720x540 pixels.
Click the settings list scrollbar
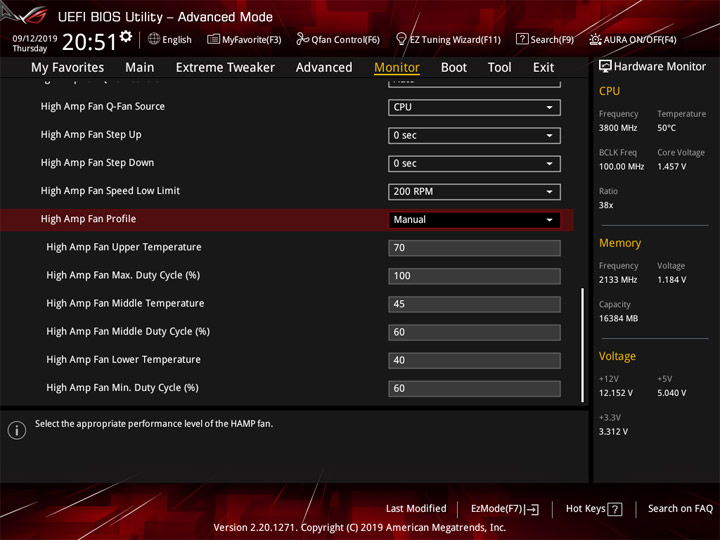click(x=583, y=345)
